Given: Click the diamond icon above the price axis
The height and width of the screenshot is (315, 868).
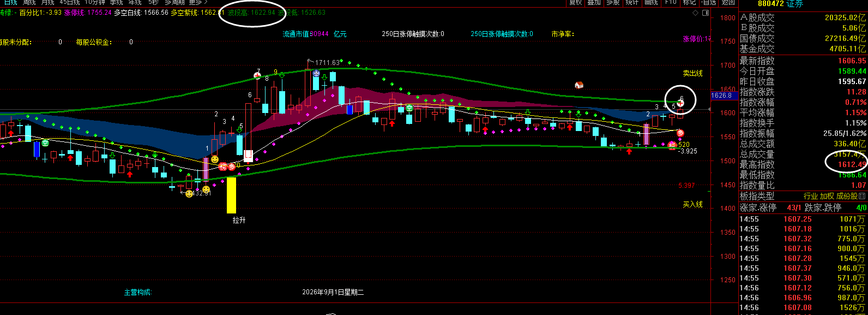Looking at the screenshot, I should pyautogui.click(x=694, y=12).
